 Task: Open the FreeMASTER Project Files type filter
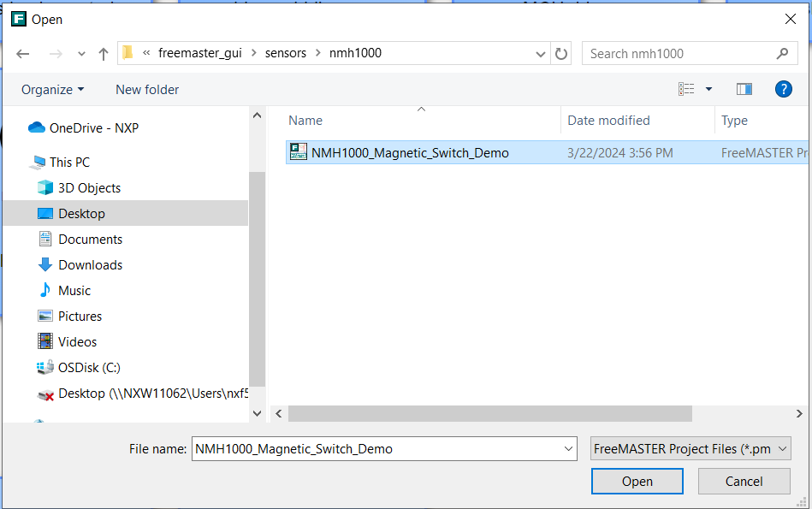[690, 449]
